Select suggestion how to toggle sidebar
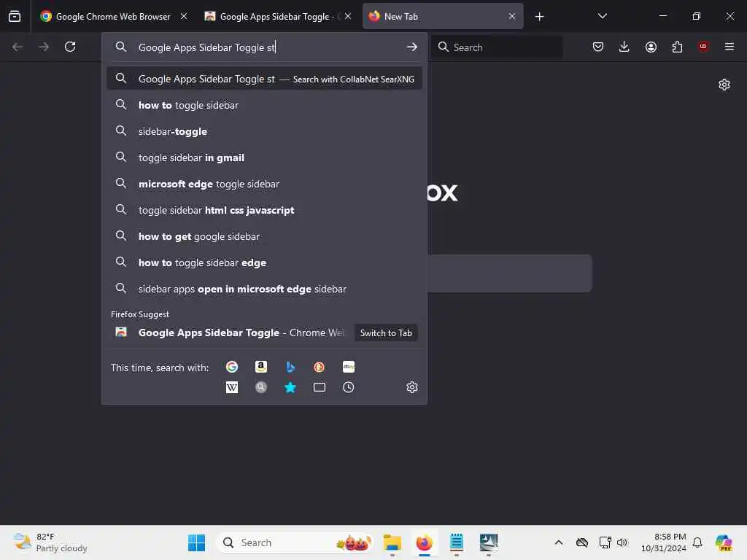The image size is (747, 560). (264, 105)
